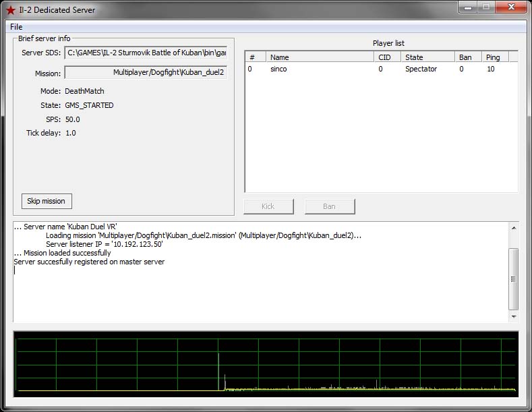Sort player list by State column
This screenshot has width=532, height=412.
427,57
